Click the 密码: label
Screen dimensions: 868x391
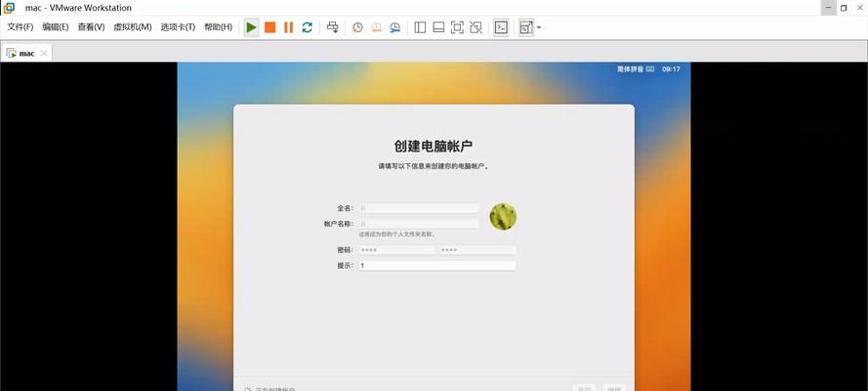(x=345, y=250)
